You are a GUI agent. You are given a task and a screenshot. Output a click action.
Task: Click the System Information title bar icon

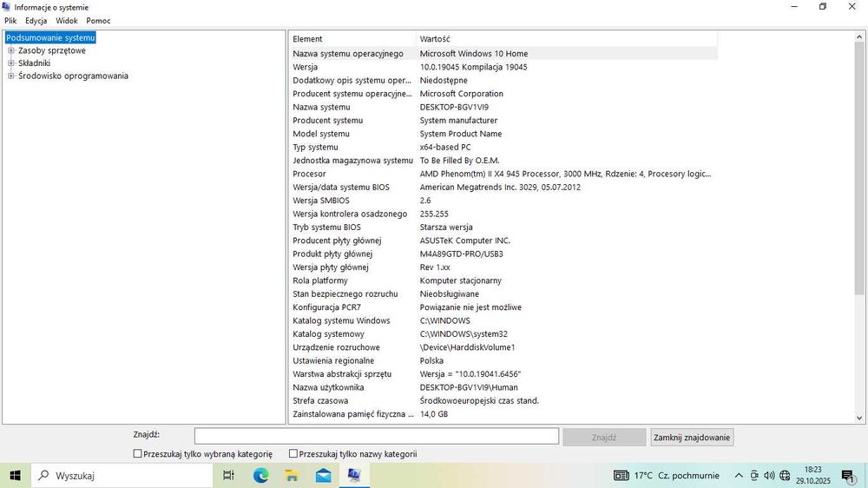6,7
